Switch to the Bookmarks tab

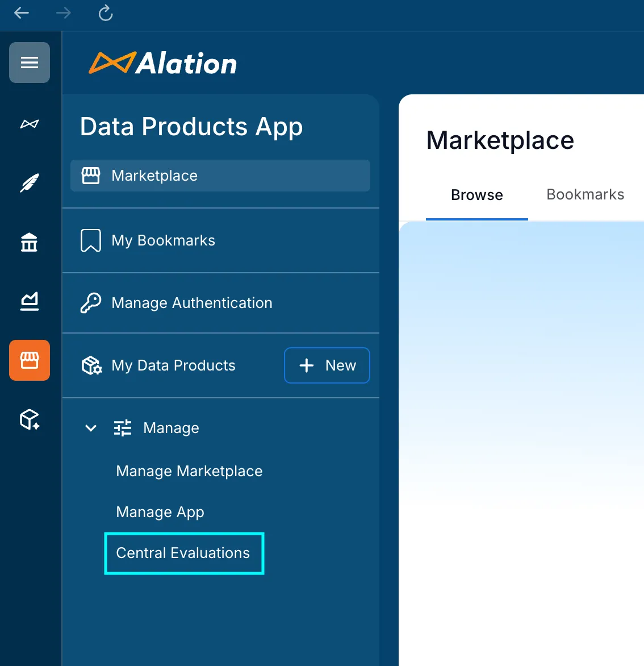point(585,195)
